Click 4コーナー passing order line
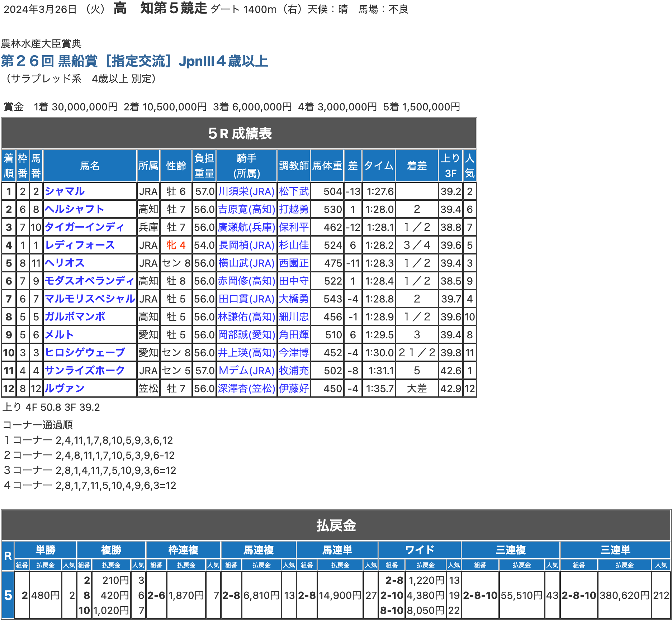 pyautogui.click(x=90, y=485)
